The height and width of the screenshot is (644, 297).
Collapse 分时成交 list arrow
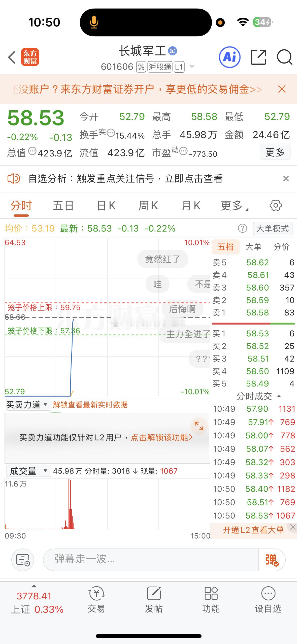point(279,396)
